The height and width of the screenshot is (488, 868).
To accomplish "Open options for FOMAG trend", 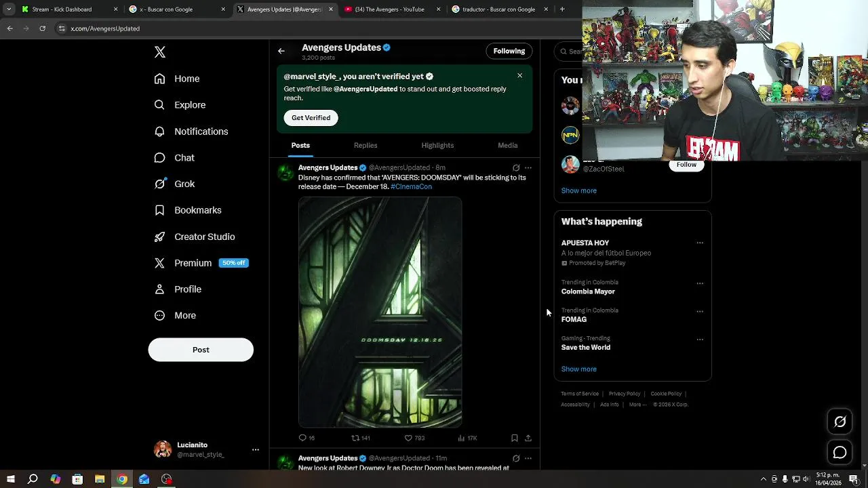I will point(700,312).
